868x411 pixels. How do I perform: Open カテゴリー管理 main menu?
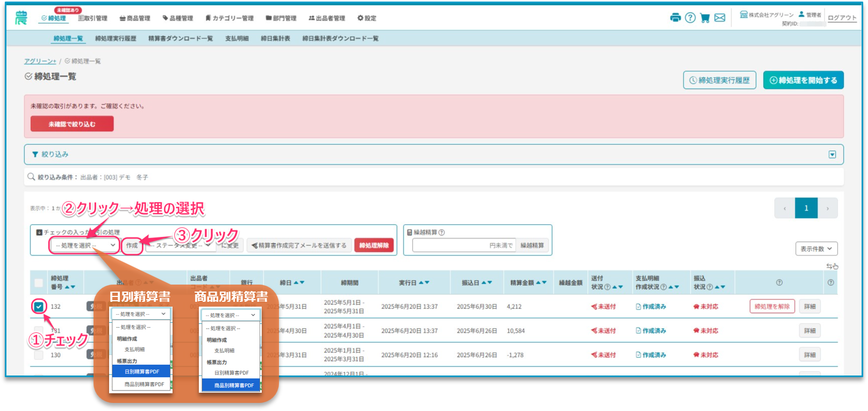pyautogui.click(x=229, y=18)
